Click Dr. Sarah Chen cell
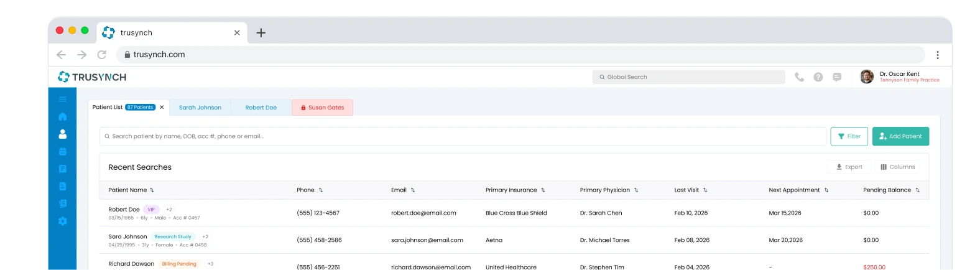Screen dimensions: 980x270 click(x=601, y=213)
